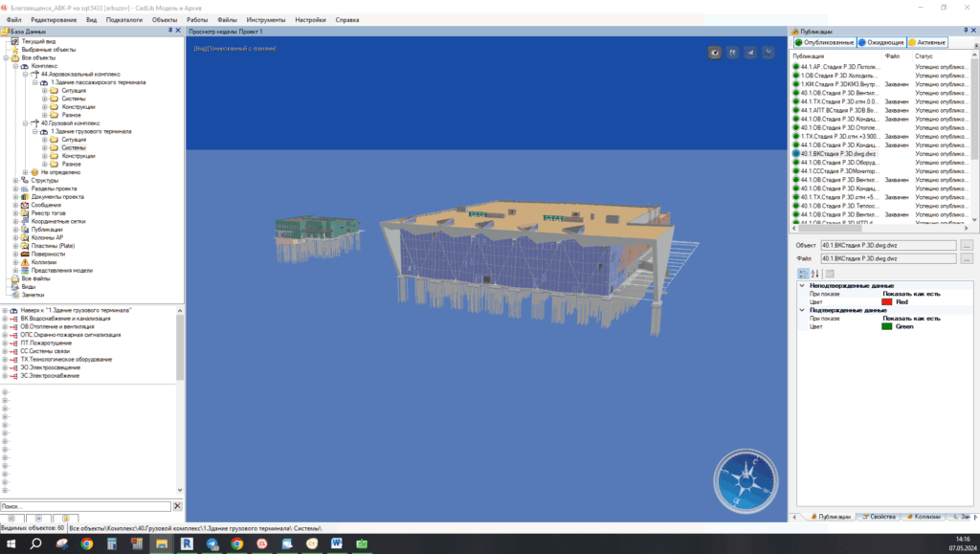The image size is (980, 554).
Task: Click the alphabetical sort icon in properties
Action: click(815, 274)
